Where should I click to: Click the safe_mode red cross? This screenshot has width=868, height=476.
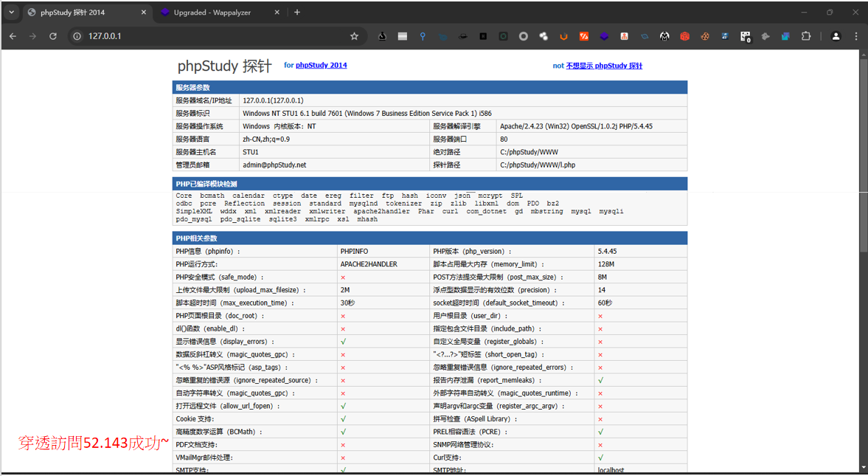(x=343, y=277)
